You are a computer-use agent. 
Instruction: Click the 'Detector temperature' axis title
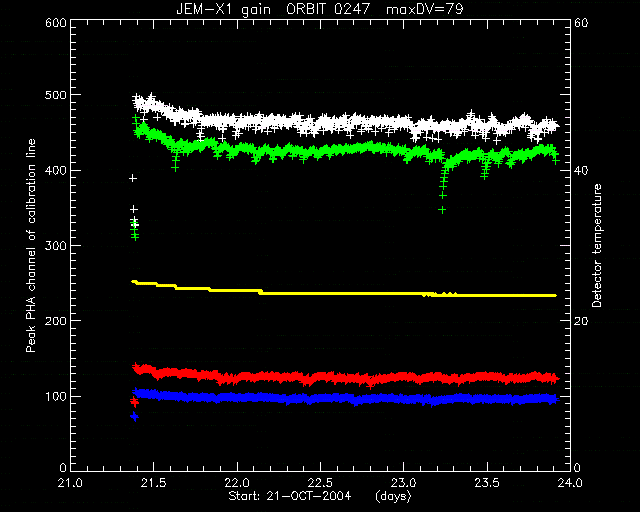tap(597, 245)
